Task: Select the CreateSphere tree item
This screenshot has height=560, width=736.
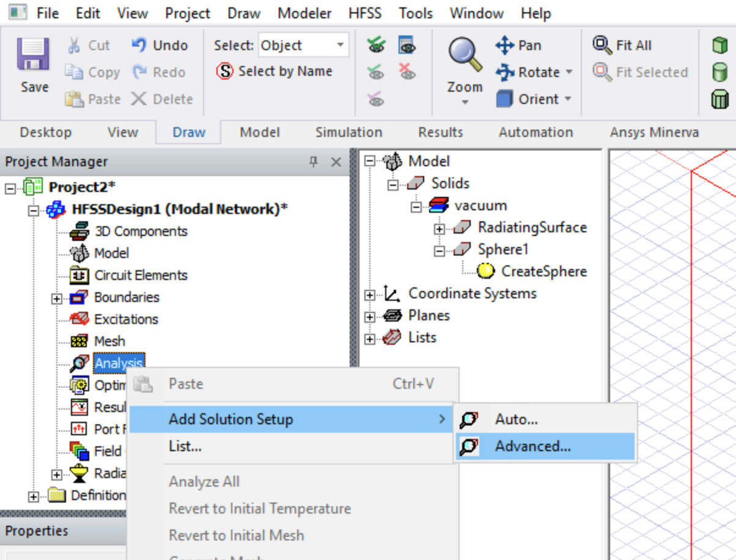Action: click(544, 271)
